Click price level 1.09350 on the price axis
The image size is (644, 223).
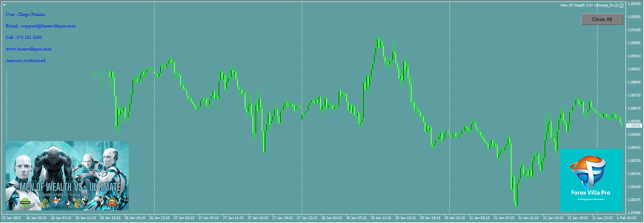[x=634, y=4]
